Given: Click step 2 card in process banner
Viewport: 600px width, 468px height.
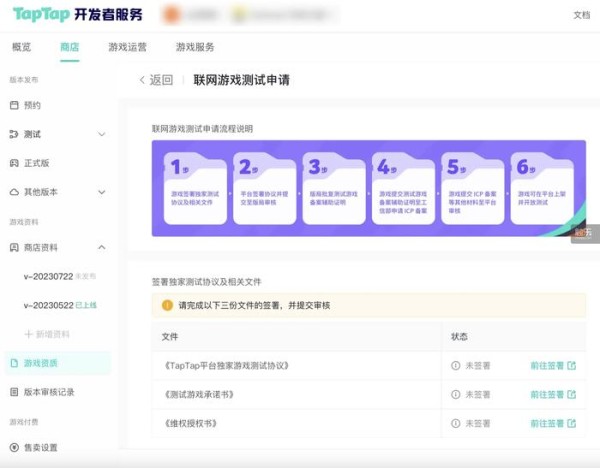Looking at the screenshot, I should [264, 189].
